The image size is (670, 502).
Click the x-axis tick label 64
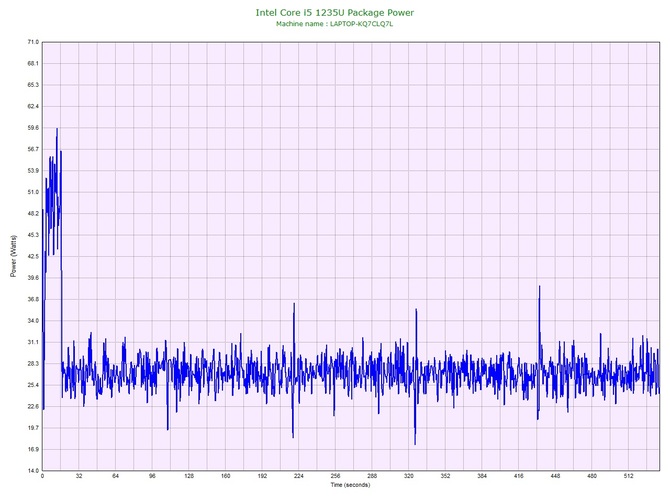pyautogui.click(x=115, y=476)
